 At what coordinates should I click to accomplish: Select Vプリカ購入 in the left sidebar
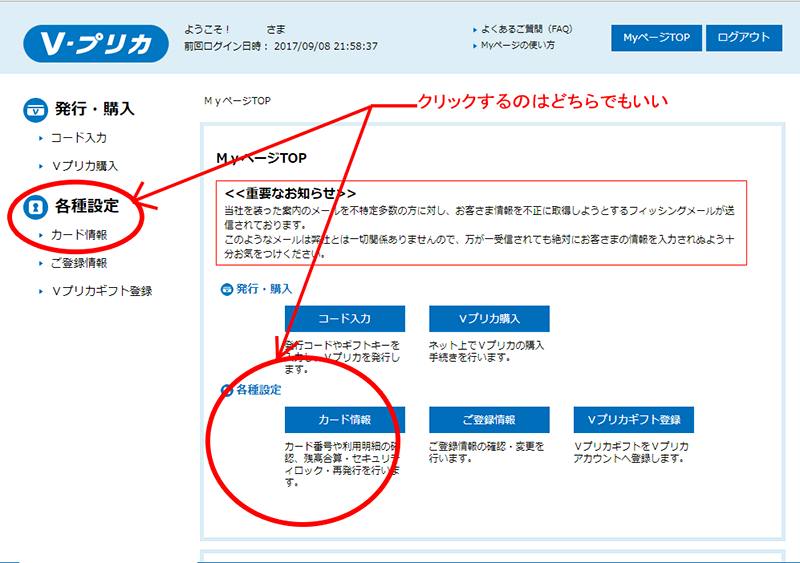91,166
